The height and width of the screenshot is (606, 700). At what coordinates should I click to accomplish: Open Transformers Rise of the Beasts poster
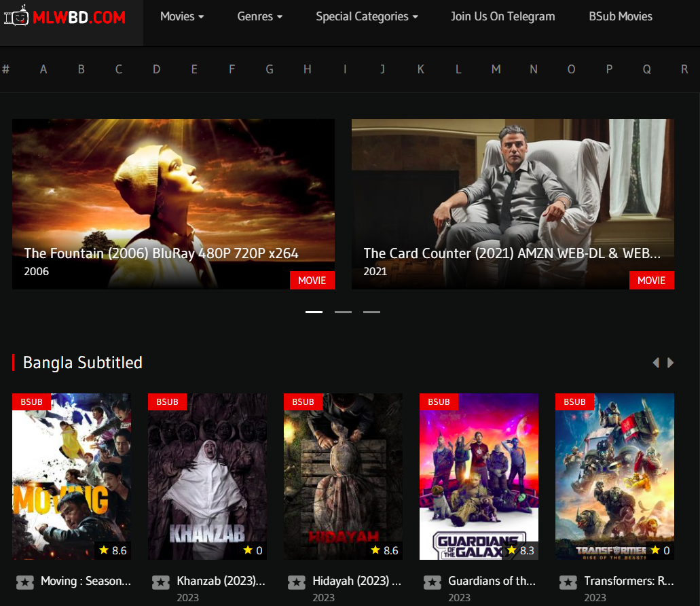tap(614, 476)
